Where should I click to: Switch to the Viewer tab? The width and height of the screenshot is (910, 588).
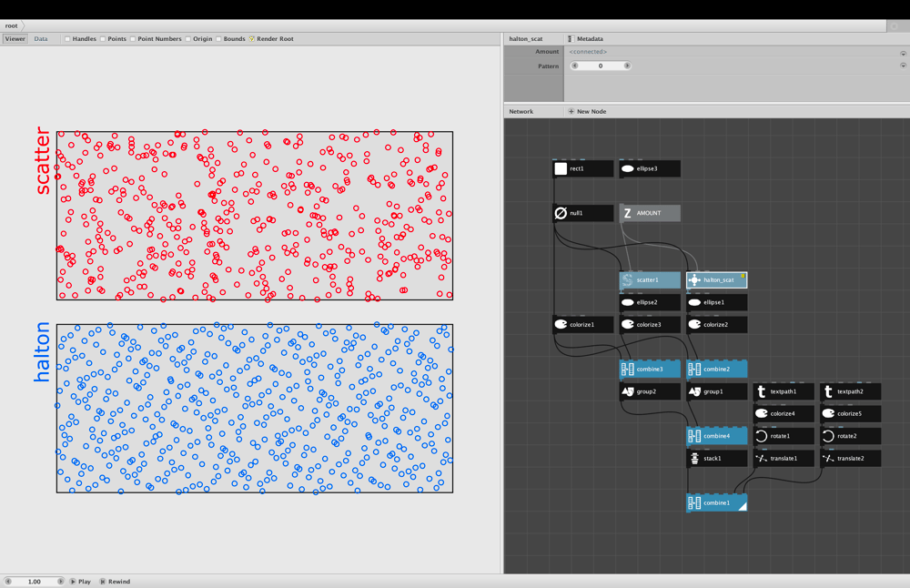(15, 39)
